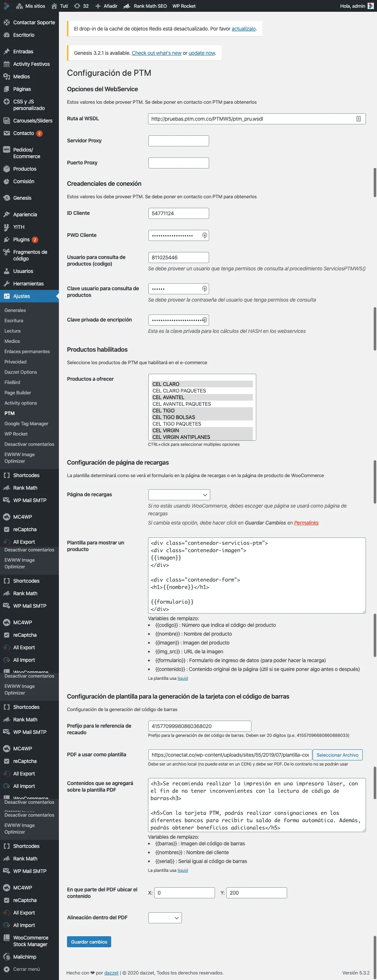The image size is (377, 980).
Task: Click the Genesis icon in sidebar
Action: [x=7, y=198]
